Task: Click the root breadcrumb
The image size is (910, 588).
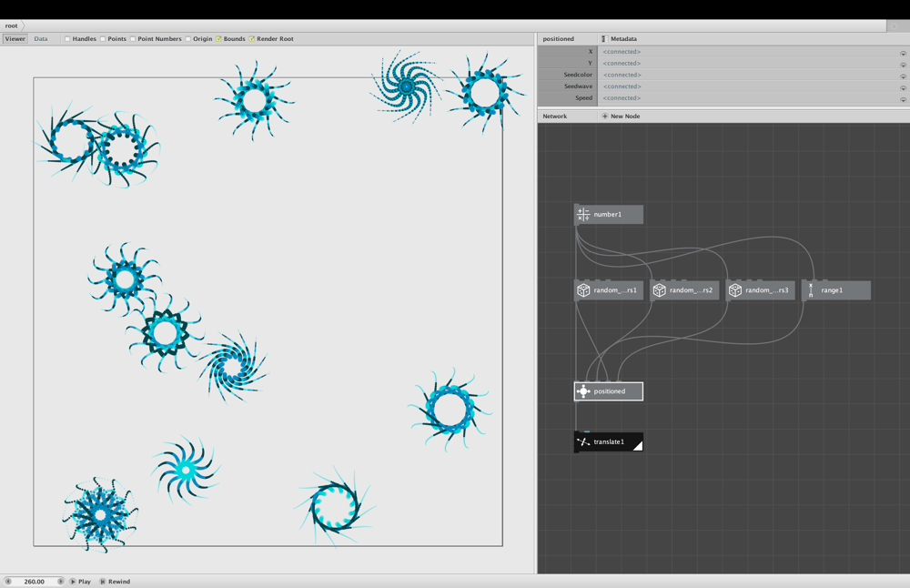Action: point(12,25)
